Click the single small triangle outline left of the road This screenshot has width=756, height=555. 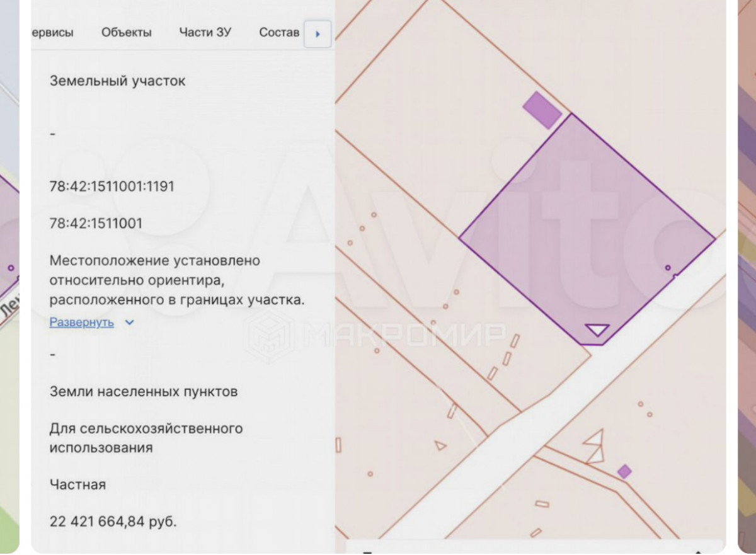point(440,445)
